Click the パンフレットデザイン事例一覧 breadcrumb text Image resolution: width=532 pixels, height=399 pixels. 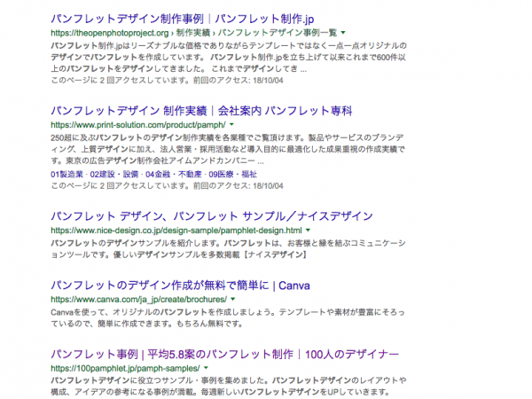pyautogui.click(x=278, y=33)
